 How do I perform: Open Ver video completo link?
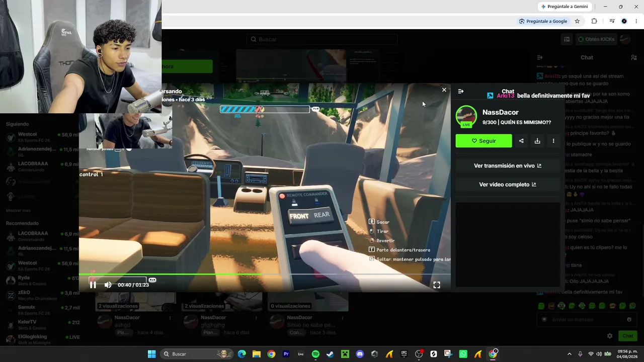508,185
